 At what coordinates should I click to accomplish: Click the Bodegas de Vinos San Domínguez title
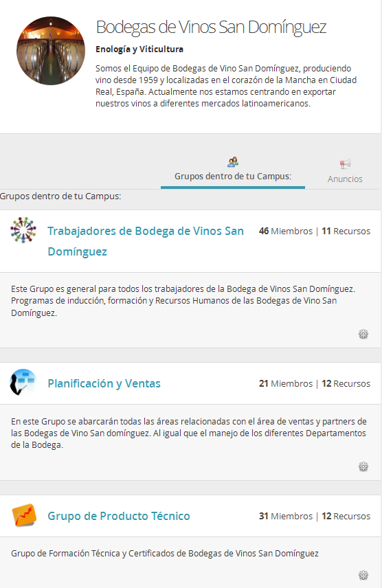[x=211, y=27]
